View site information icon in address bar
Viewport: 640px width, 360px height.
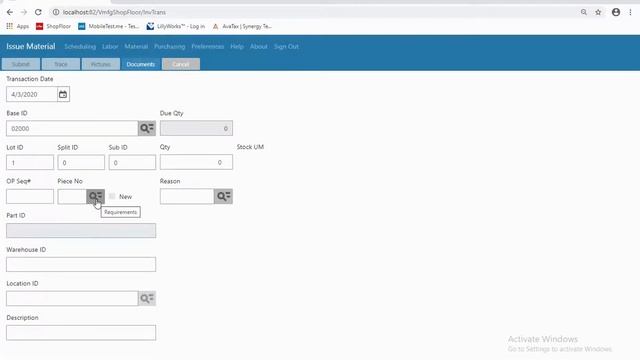[x=56, y=12]
